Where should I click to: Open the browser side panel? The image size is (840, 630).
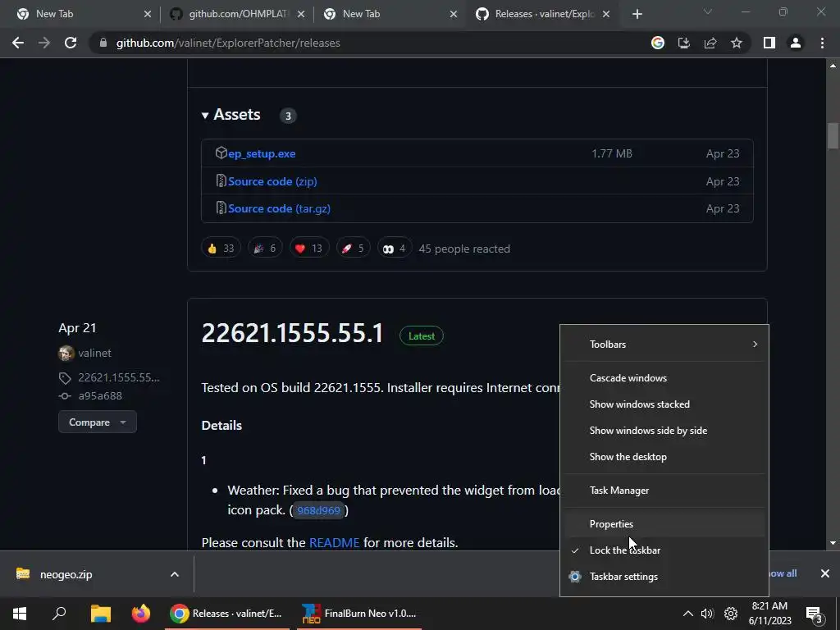[769, 43]
